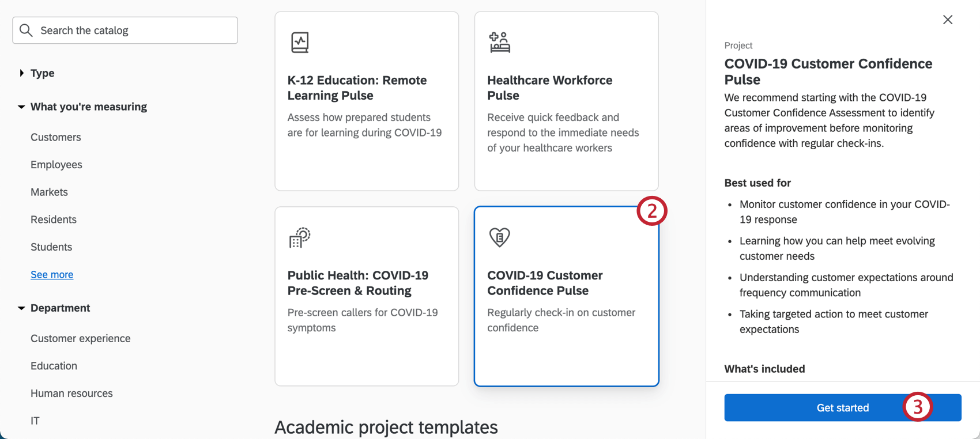Click the Get started button
Viewport: 980px width, 439px height.
(842, 407)
